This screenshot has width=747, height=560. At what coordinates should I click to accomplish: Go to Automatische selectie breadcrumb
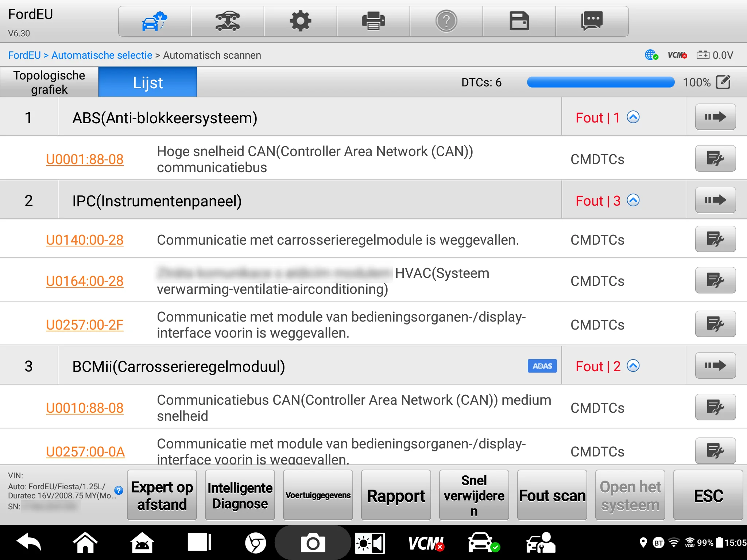tap(102, 55)
